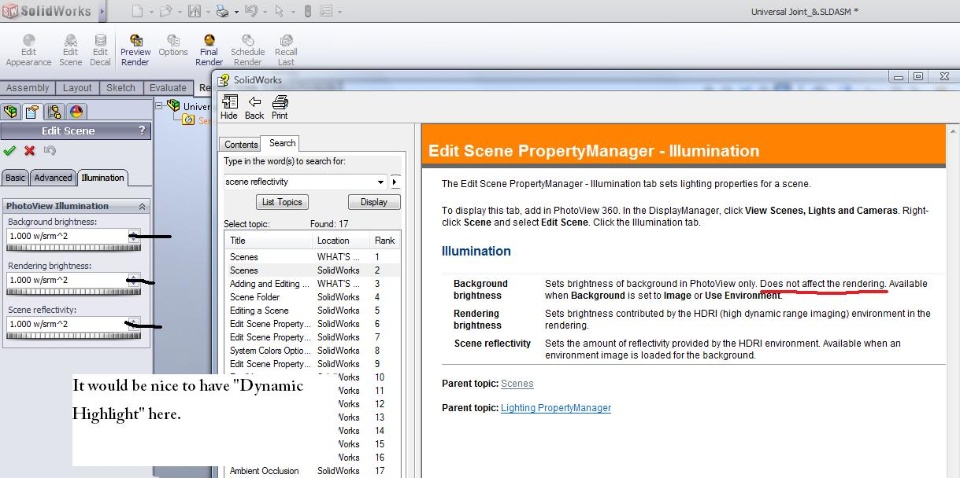
Task: Switch to the Layout tab
Action: pyautogui.click(x=77, y=88)
